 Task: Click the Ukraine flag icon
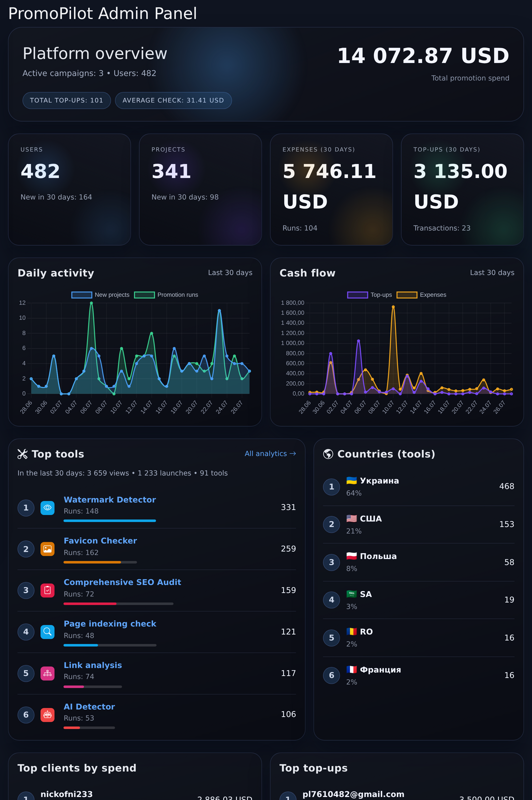click(351, 481)
